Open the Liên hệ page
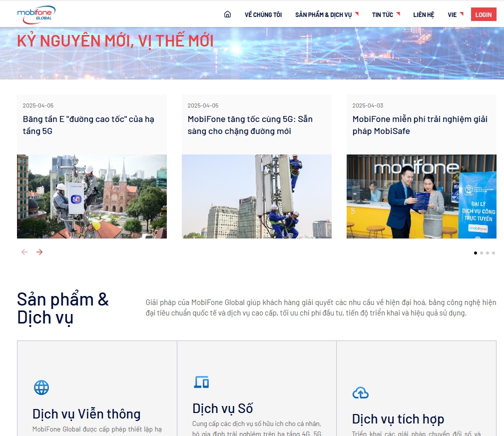The height and width of the screenshot is (436, 504). 423,15
